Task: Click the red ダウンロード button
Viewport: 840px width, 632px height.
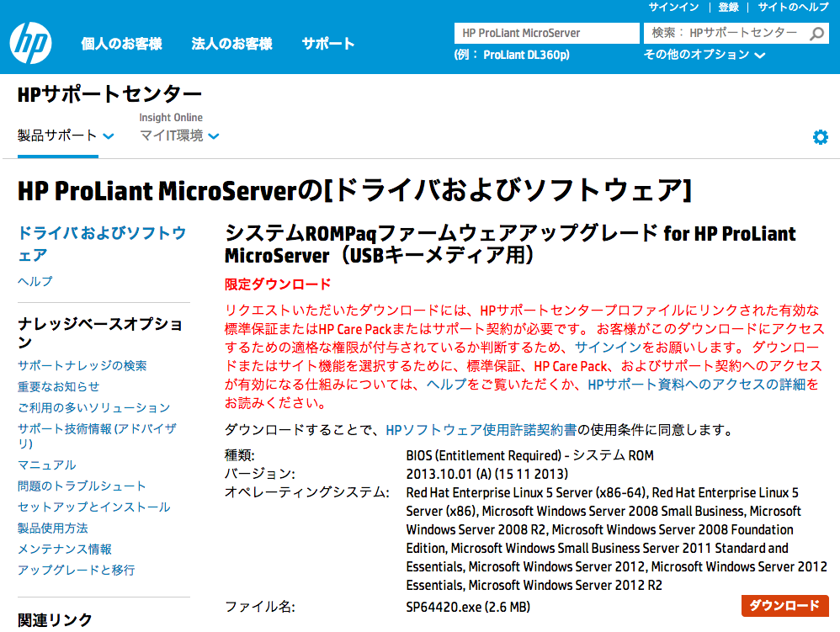Action: pos(784,606)
